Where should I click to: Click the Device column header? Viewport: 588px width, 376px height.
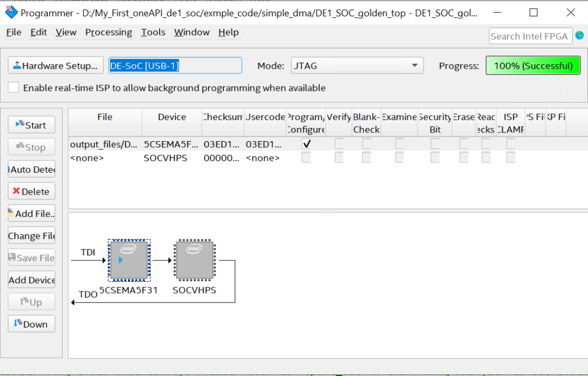click(171, 123)
